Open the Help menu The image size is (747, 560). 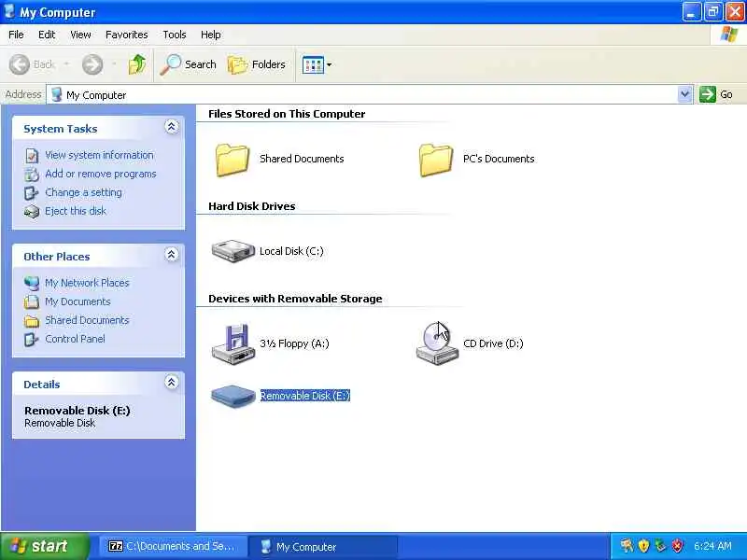click(211, 35)
